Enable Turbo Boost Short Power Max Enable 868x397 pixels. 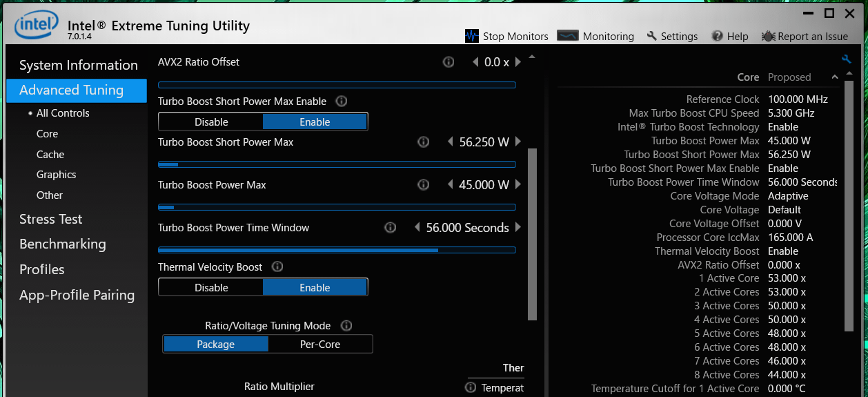pyautogui.click(x=315, y=122)
